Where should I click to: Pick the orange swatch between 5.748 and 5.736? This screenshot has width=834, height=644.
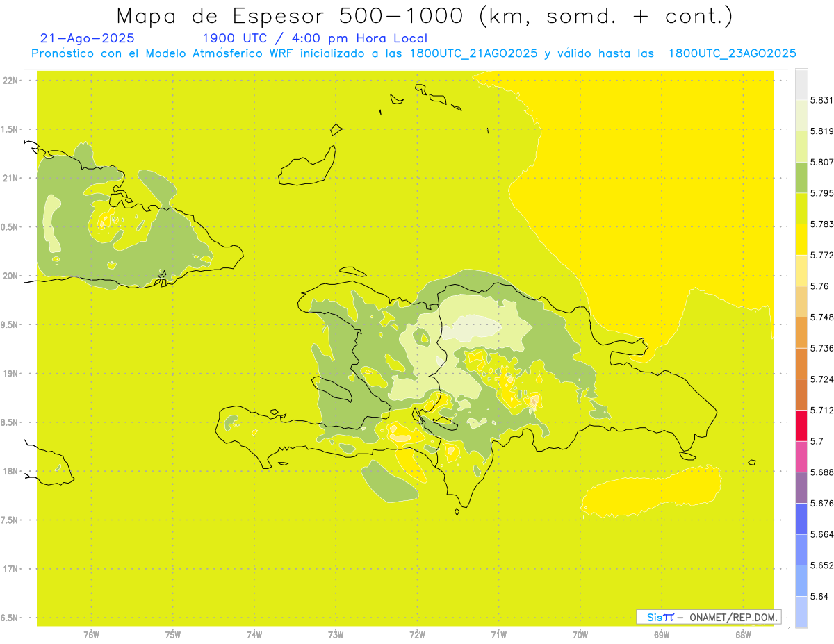801,332
